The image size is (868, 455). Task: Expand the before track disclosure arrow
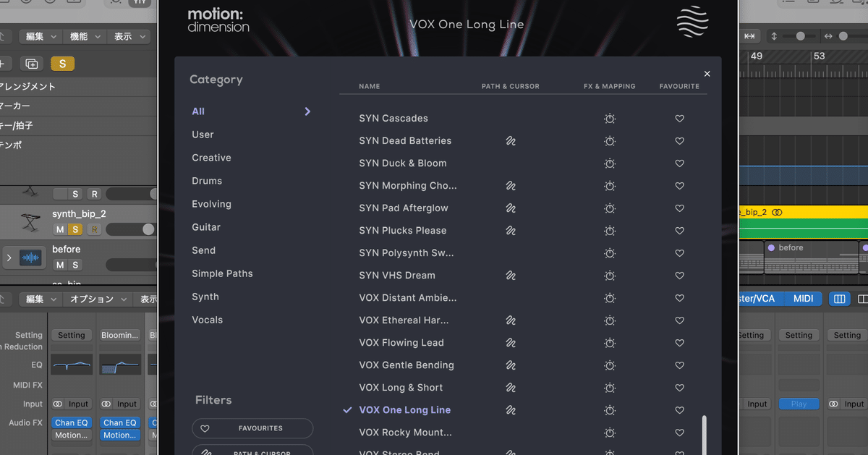pyautogui.click(x=9, y=258)
